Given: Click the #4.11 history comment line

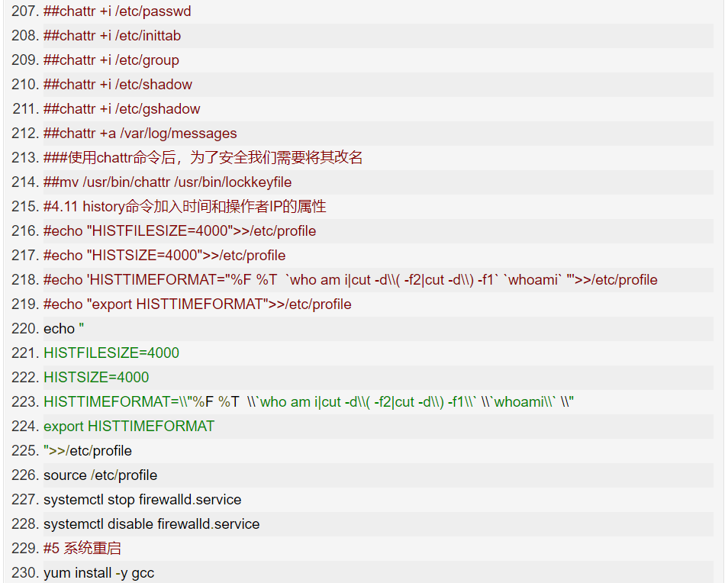Looking at the screenshot, I should click(185, 207).
